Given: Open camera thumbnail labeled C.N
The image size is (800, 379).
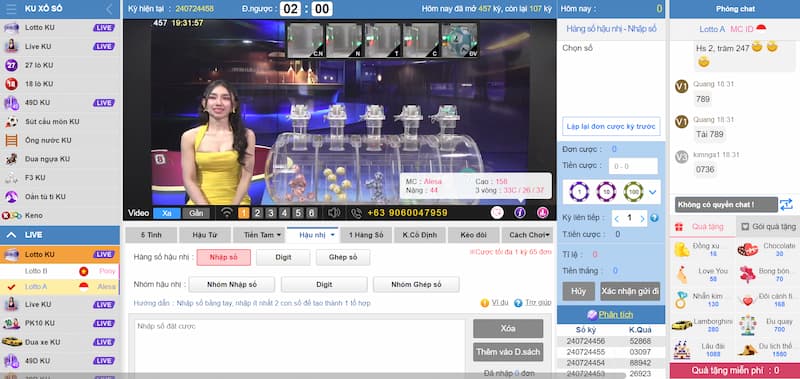Looking at the screenshot, I should pos(305,40).
